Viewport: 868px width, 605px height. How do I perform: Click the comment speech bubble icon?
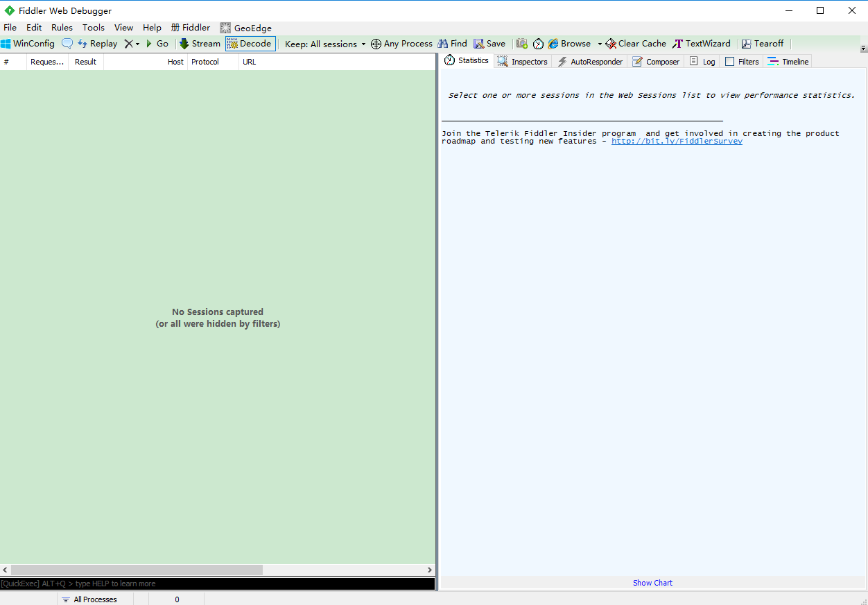tap(67, 44)
